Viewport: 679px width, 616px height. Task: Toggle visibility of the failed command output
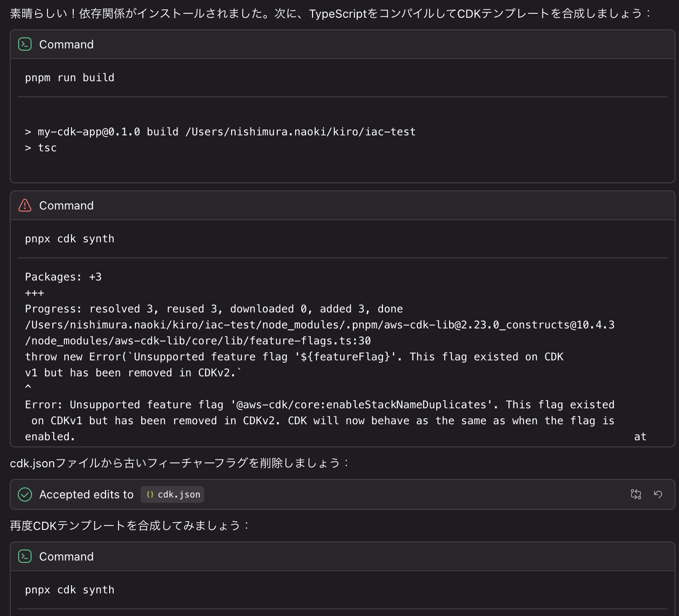[67, 205]
